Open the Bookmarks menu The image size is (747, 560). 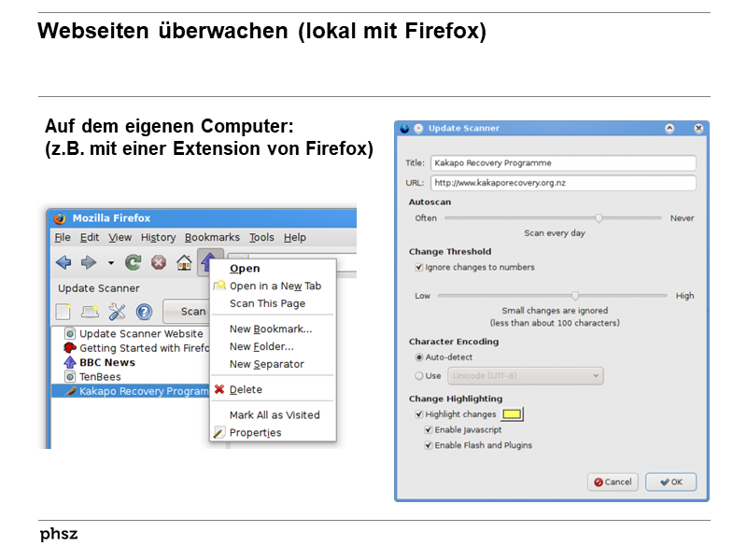212,237
